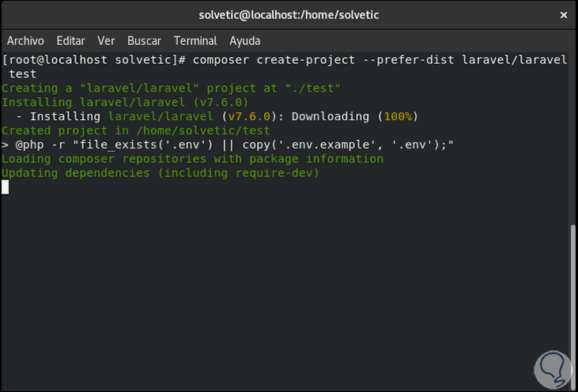Open the Buscar menu

[x=144, y=40]
